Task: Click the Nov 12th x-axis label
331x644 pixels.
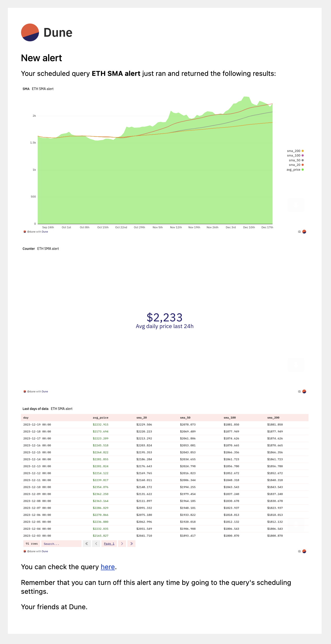Action: click(176, 227)
